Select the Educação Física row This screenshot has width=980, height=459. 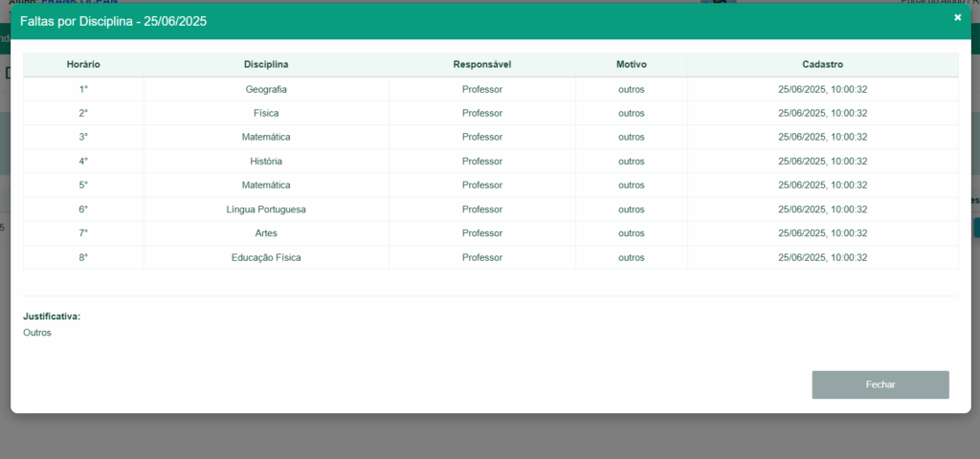pos(266,257)
